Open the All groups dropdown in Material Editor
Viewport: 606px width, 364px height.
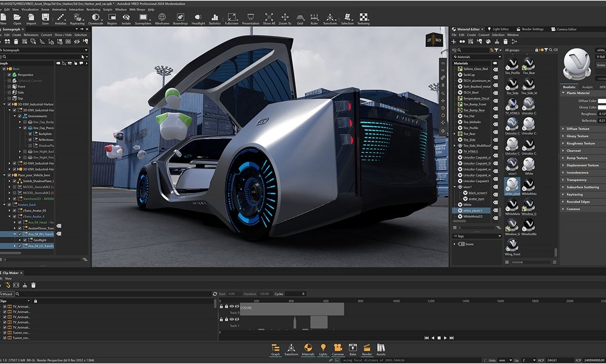(519, 50)
